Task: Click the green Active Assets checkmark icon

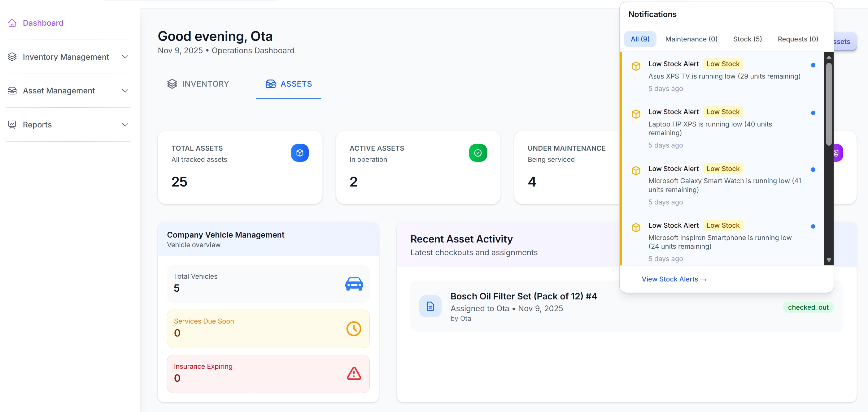Action: 478,153
